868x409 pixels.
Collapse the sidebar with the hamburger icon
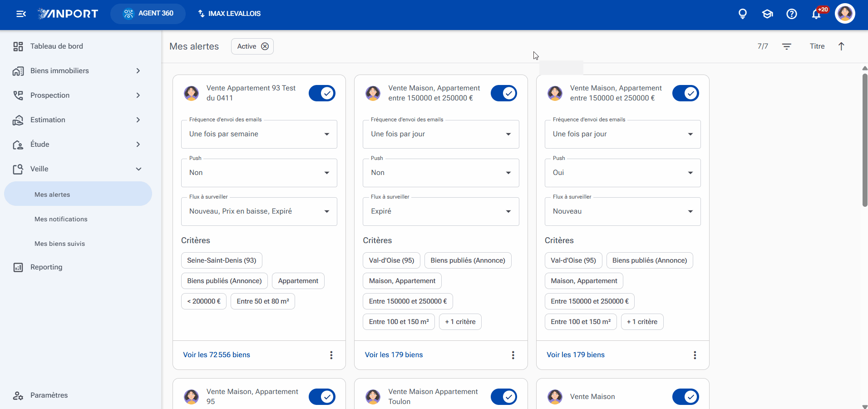(x=21, y=14)
